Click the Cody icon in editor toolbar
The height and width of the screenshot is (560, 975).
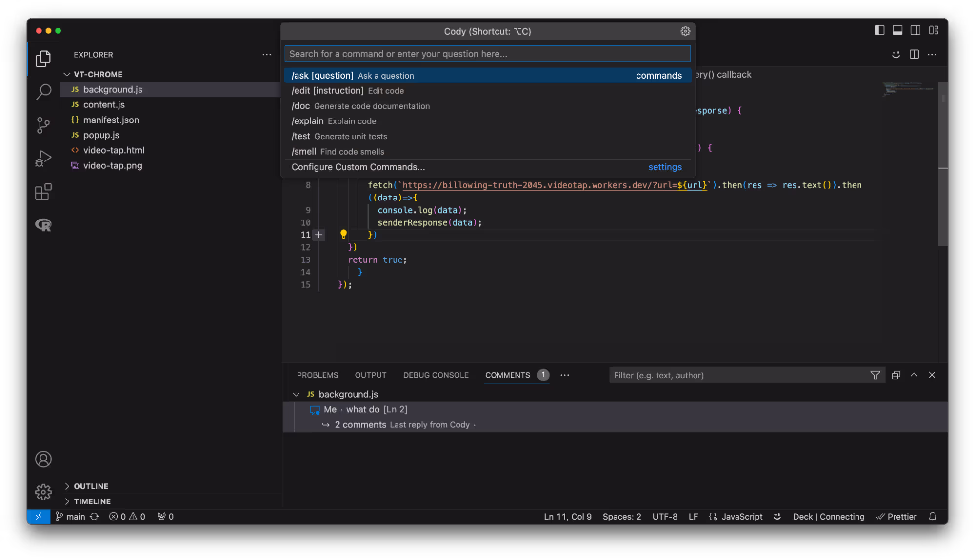click(x=895, y=54)
